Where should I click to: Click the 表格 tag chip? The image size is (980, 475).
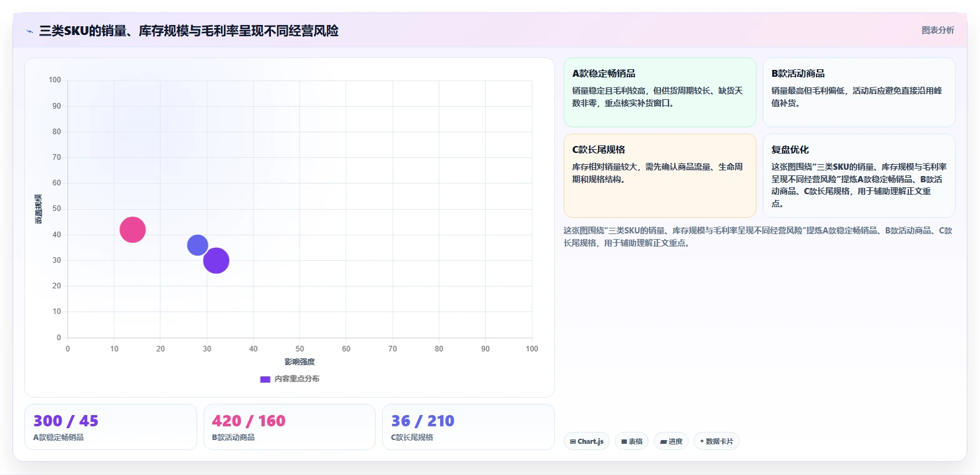coord(632,441)
